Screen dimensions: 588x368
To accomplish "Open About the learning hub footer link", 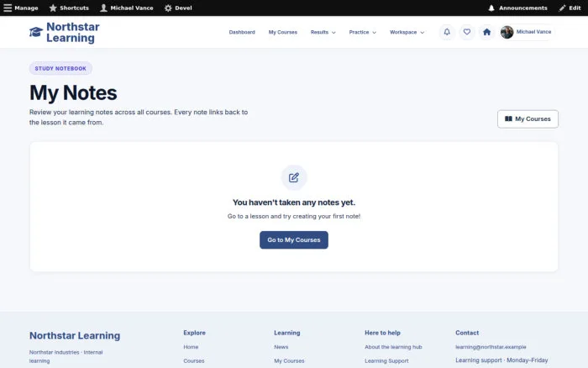I will pyautogui.click(x=393, y=347).
